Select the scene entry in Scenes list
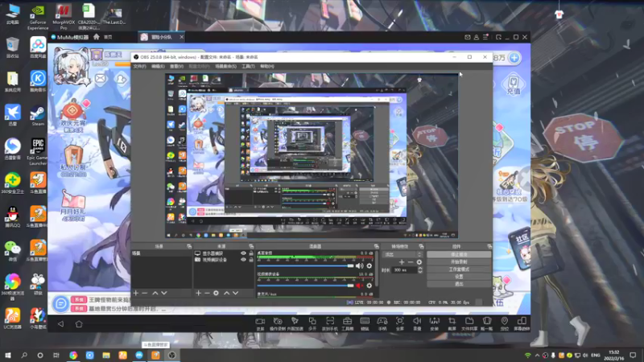The width and height of the screenshot is (644, 362). tap(162, 253)
